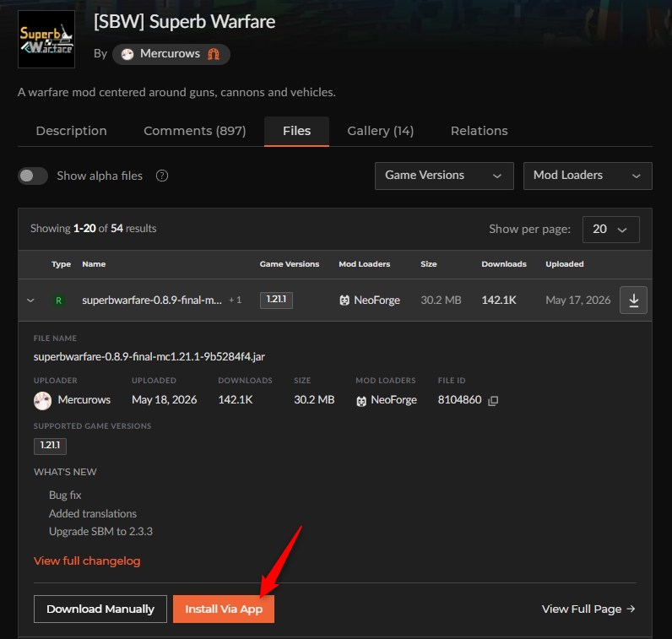Click the Name column header
The image size is (672, 639).
pos(94,264)
